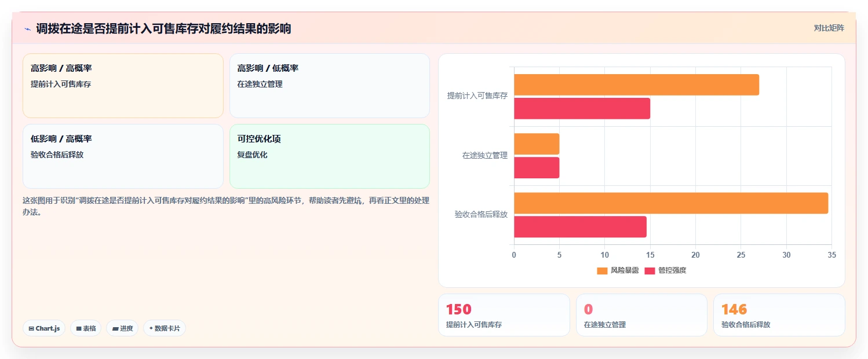Select the 低影响 / 高概率 matrix card
Screen dimensions: 868x359
tap(123, 156)
